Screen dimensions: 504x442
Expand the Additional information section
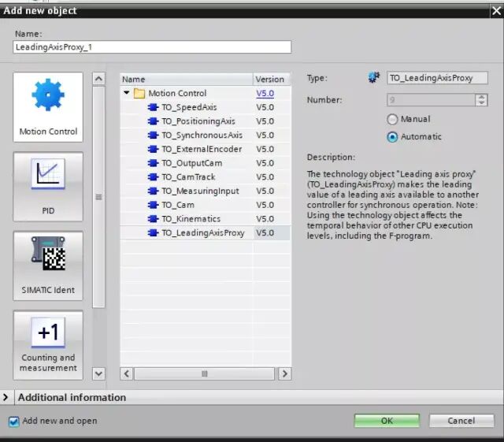click(x=6, y=398)
